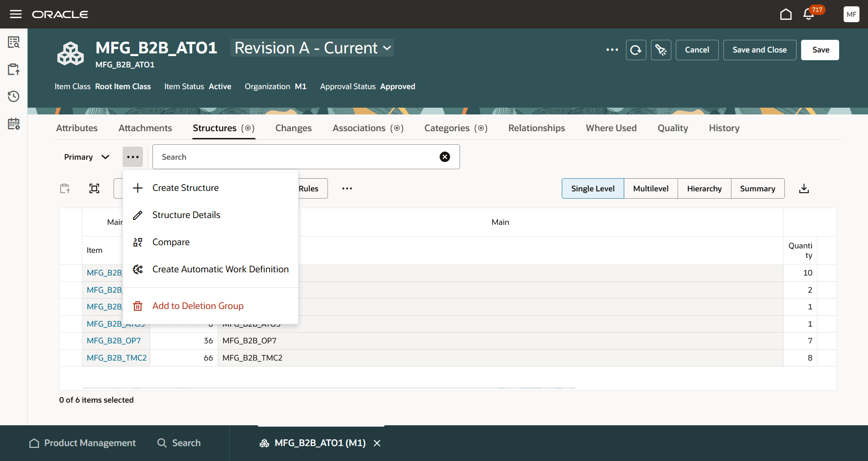Open the Changes tab
The height and width of the screenshot is (461, 868).
coord(294,128)
